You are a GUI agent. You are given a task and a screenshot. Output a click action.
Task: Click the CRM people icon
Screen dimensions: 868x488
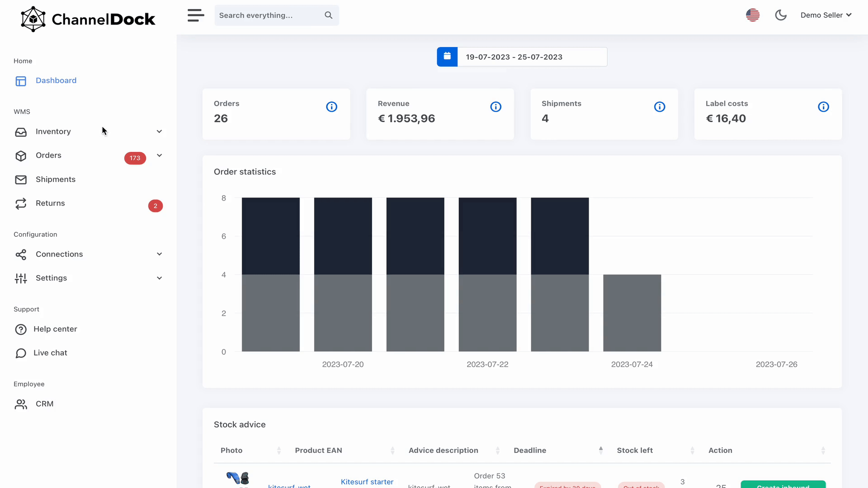[x=21, y=404]
